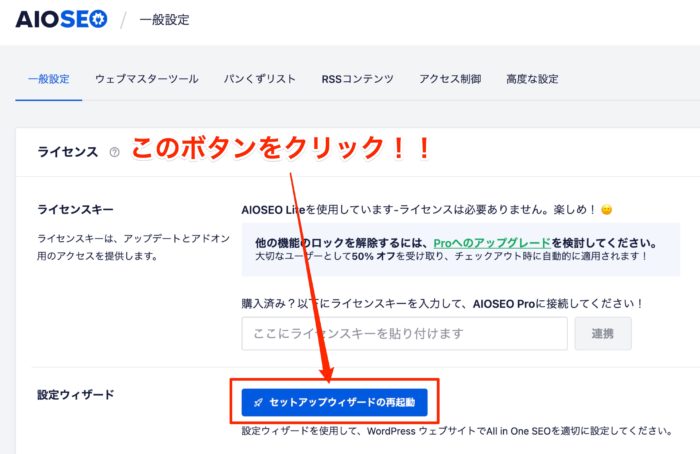Open the ウェブマスターツール tab
700x454 pixels.
146,79
